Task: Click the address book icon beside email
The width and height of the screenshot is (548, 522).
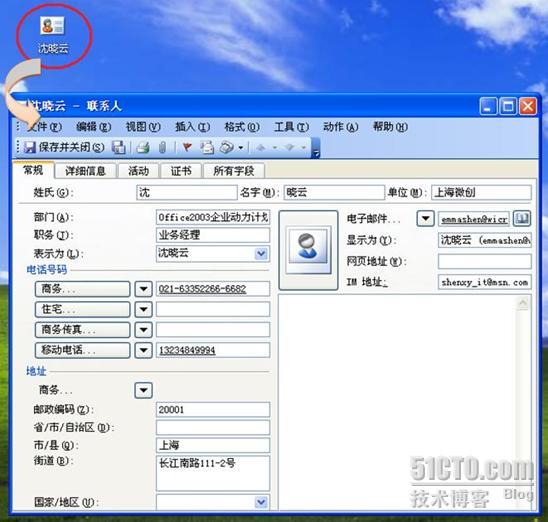Action: click(521, 219)
